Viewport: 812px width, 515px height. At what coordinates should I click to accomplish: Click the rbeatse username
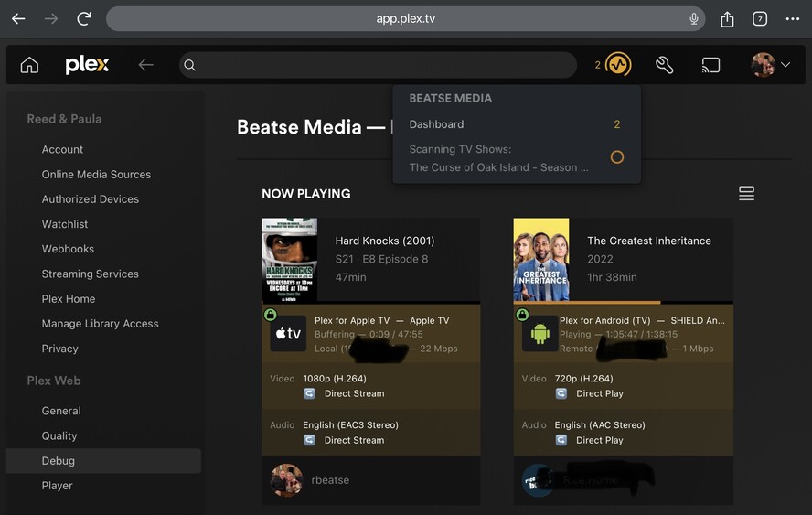point(330,480)
